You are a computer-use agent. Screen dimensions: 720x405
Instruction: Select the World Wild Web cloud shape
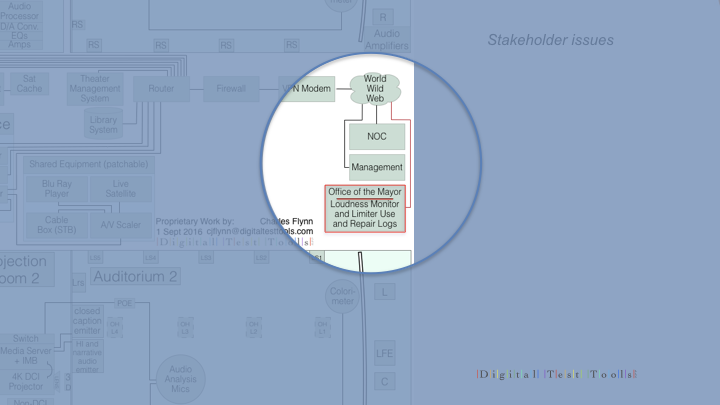coord(375,89)
